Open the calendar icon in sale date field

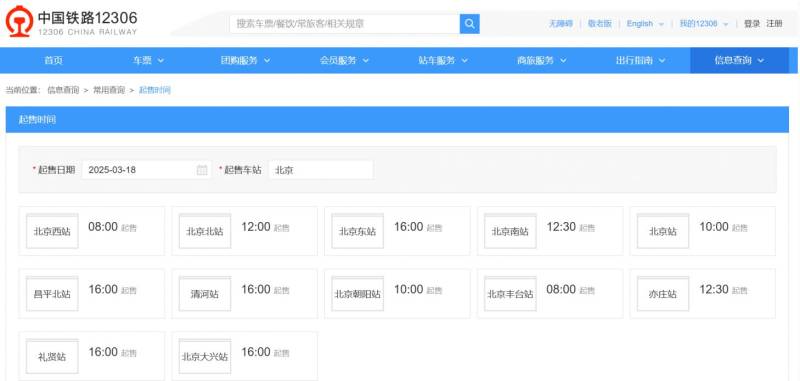tap(202, 170)
